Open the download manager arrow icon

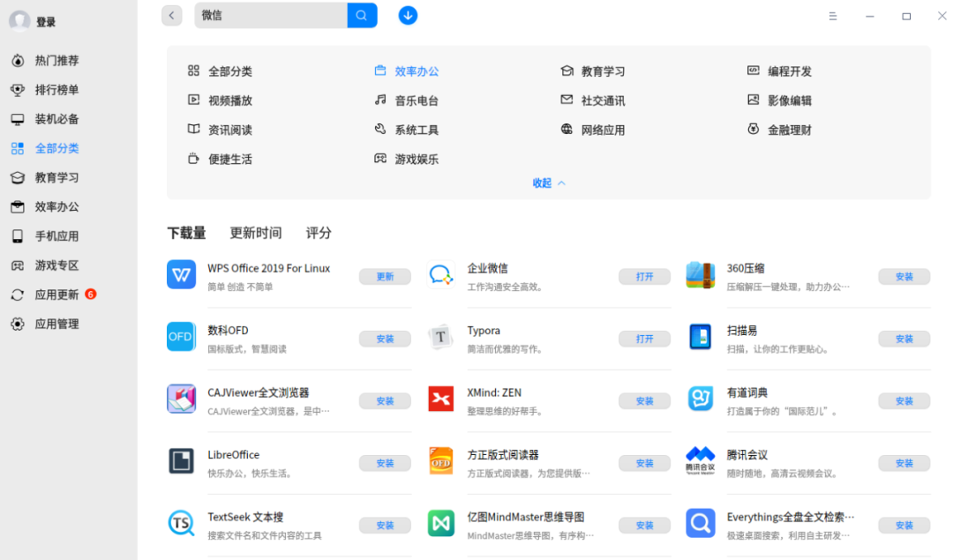tap(408, 16)
